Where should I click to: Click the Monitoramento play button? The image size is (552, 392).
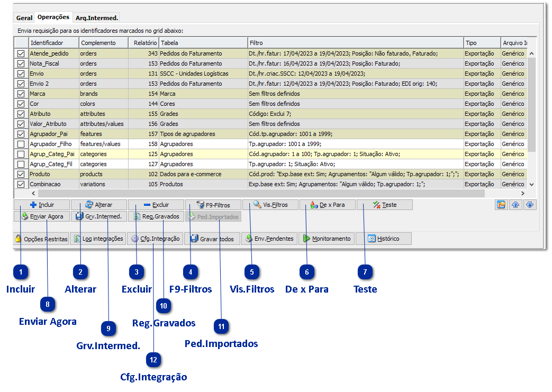pyautogui.click(x=326, y=239)
